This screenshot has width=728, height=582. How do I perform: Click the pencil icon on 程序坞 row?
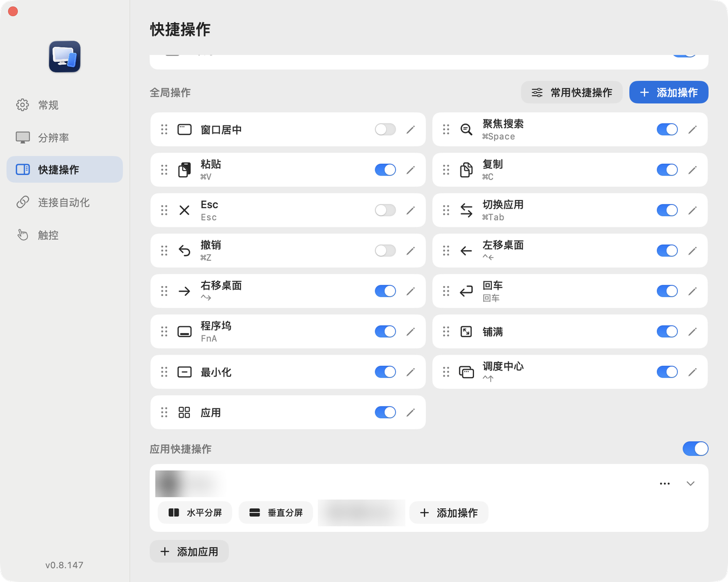[x=410, y=331]
